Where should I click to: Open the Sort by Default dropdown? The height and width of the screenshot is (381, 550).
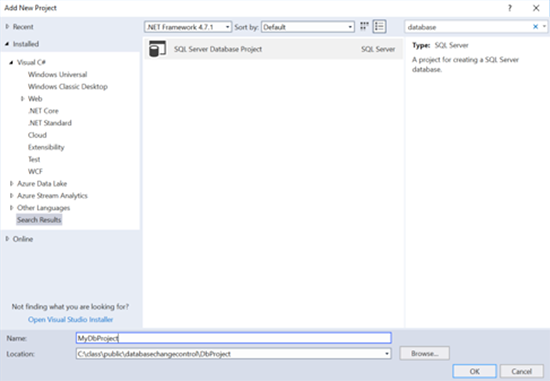pos(308,27)
